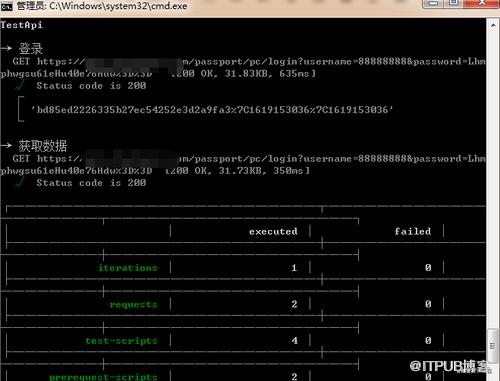Click the scroll up arrow of scrollbar

coord(493,25)
